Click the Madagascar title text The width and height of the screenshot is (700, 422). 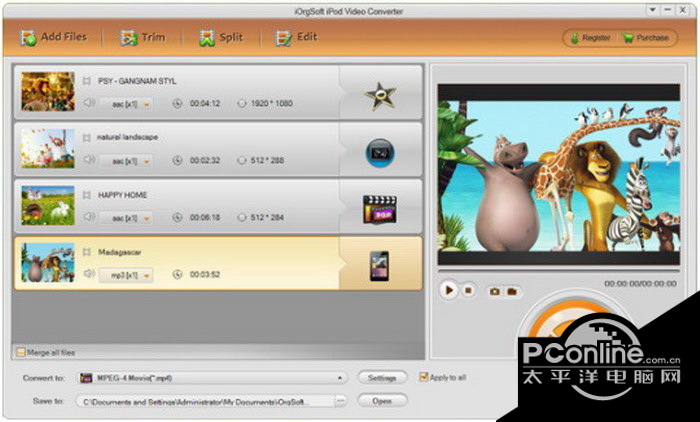point(120,252)
